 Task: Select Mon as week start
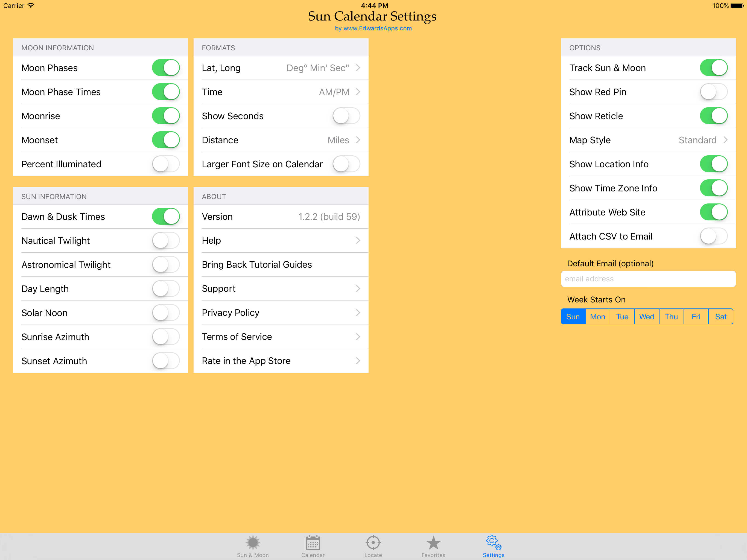tap(597, 316)
